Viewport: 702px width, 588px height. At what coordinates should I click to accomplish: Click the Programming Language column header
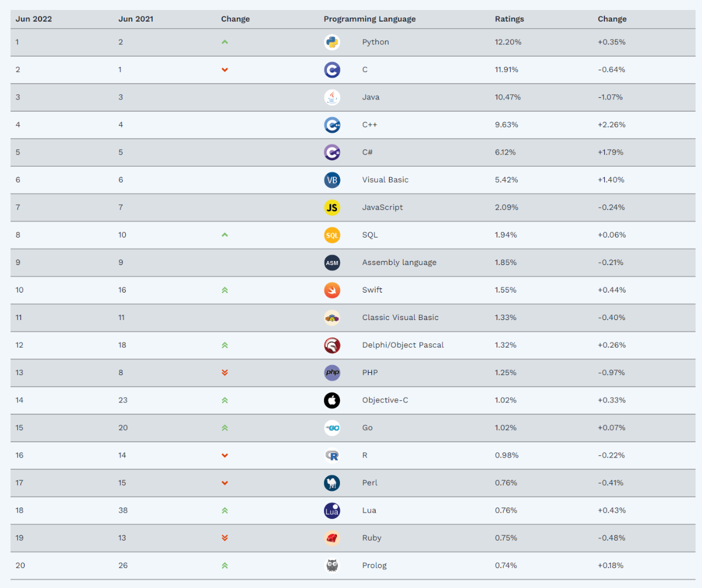[x=370, y=19]
